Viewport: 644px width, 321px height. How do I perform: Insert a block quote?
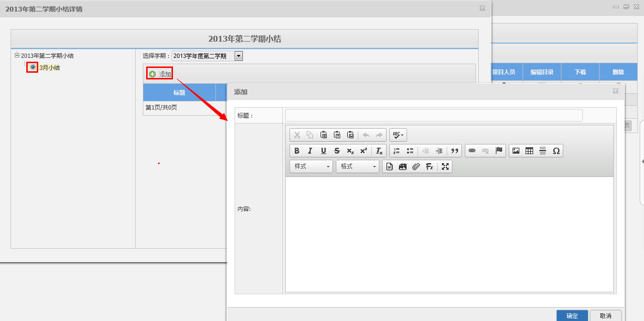[x=455, y=151]
